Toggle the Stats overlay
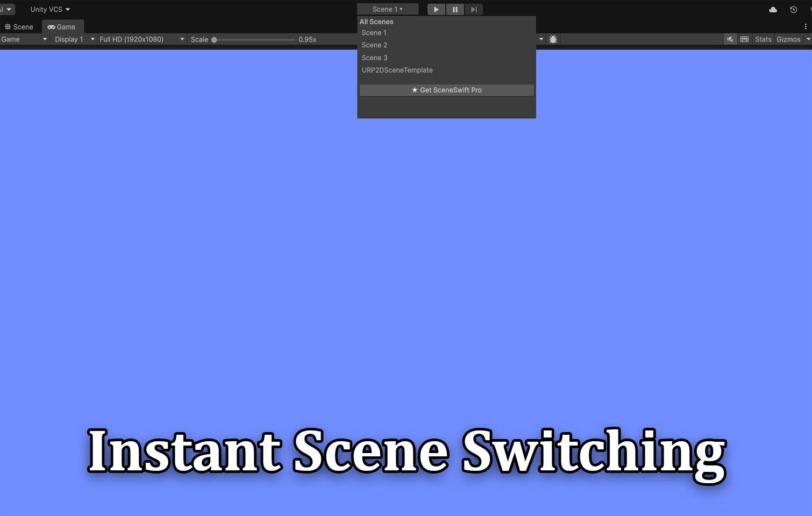The width and height of the screenshot is (812, 516). 763,39
